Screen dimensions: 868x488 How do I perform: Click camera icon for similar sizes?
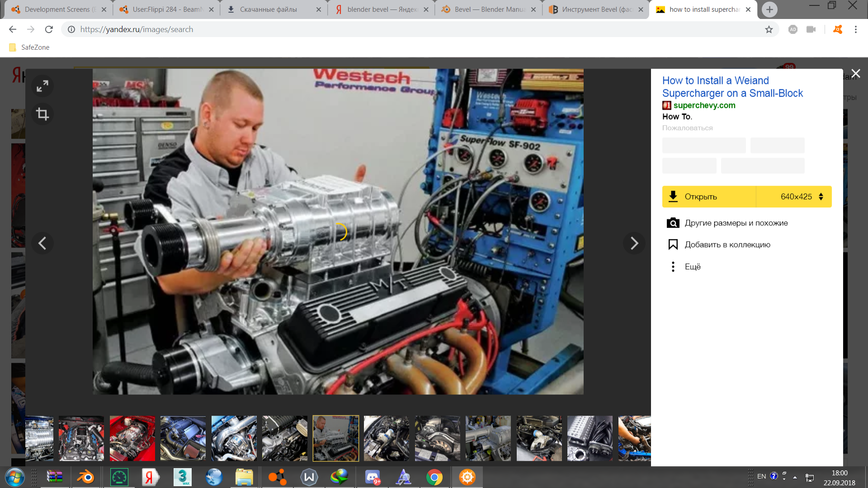673,223
